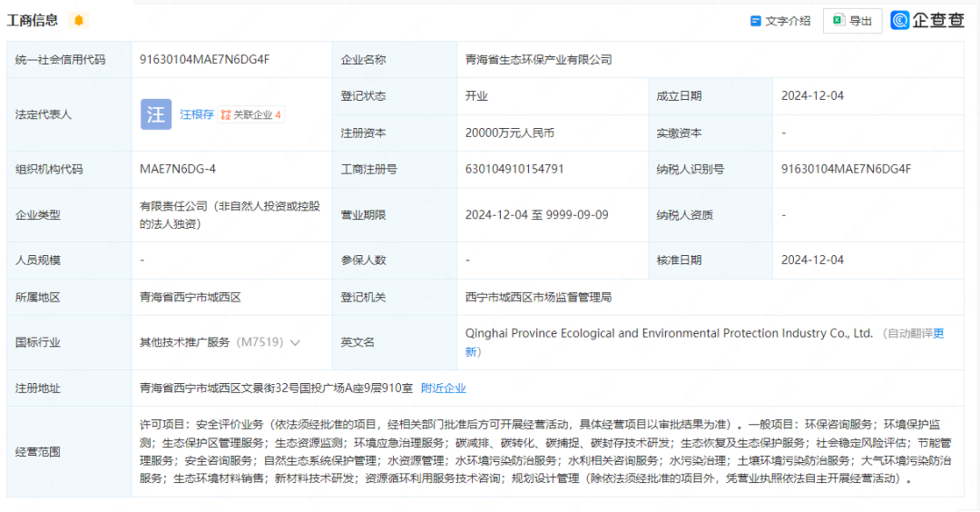The width and height of the screenshot is (980, 512).
Task: Open 关联企业 4 related companies tag
Action: 251,114
